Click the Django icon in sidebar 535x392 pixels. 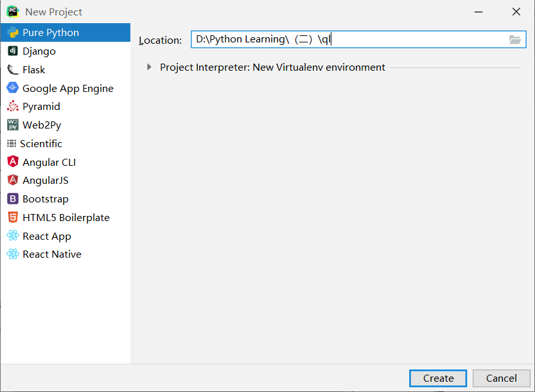(13, 51)
